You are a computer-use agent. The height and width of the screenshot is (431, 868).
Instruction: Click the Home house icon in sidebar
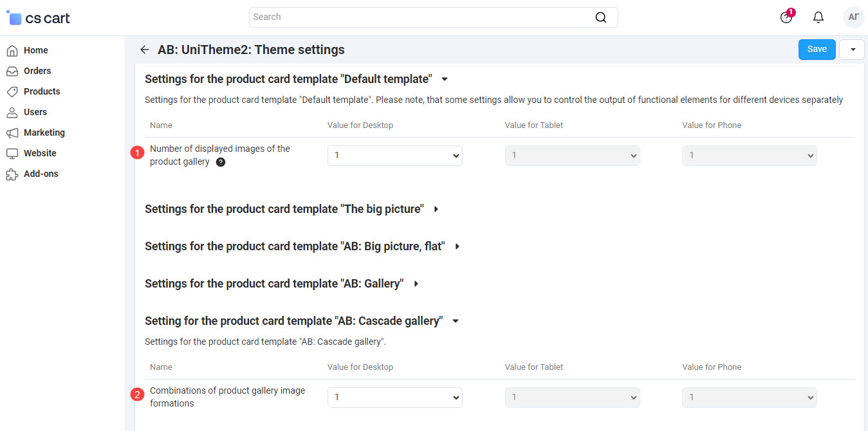click(12, 50)
